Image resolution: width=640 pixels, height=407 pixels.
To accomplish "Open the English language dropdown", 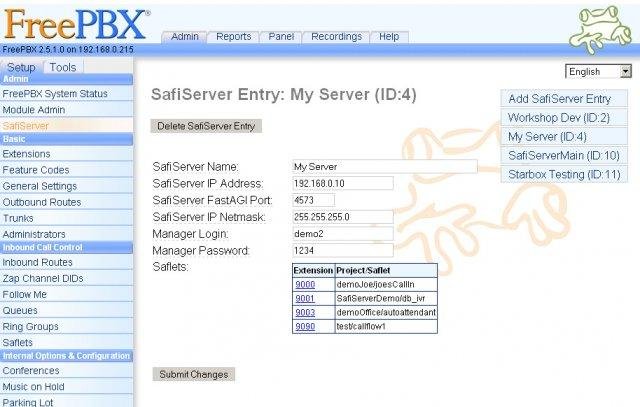I will (x=598, y=72).
